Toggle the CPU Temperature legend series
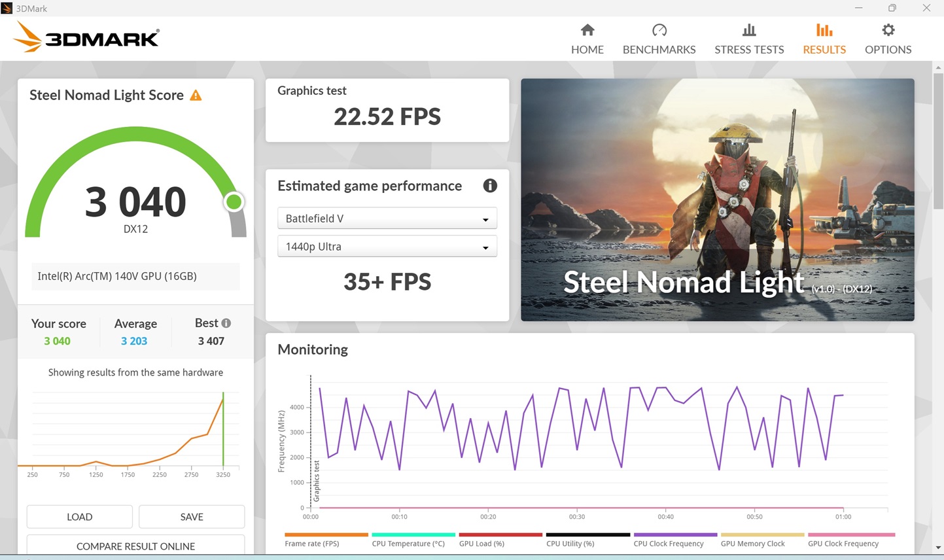The width and height of the screenshot is (944, 560). tap(408, 543)
